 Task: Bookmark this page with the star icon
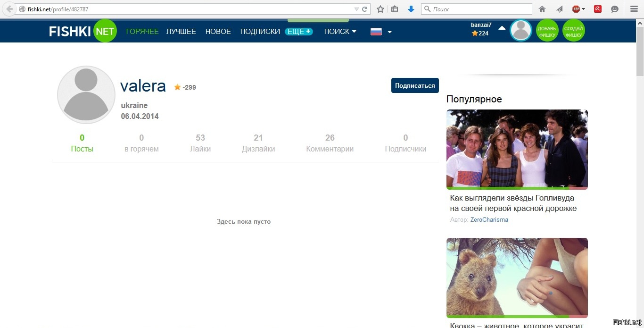[380, 9]
